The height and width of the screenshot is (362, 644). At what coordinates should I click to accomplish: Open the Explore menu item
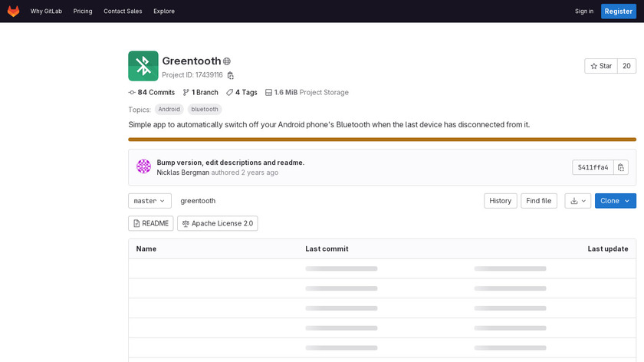coord(164,12)
